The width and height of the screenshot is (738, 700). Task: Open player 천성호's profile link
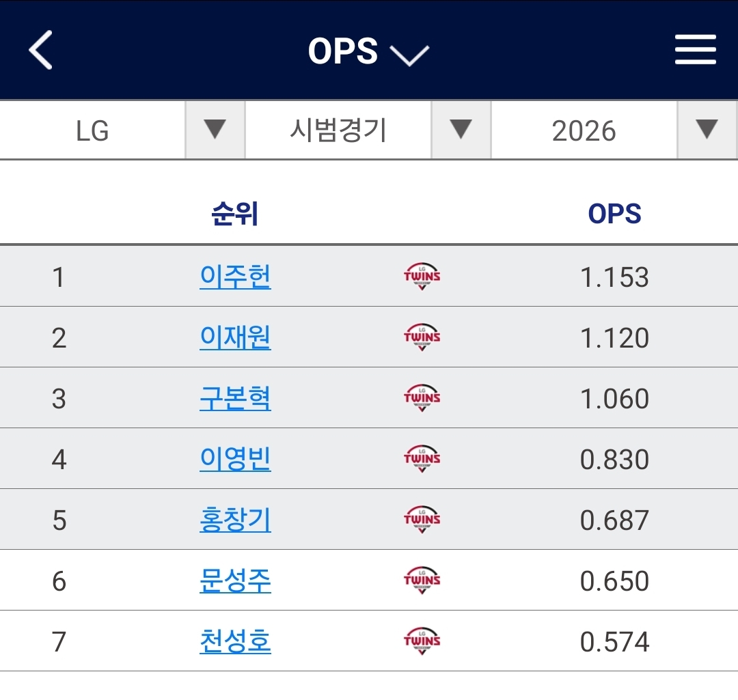pyautogui.click(x=235, y=641)
